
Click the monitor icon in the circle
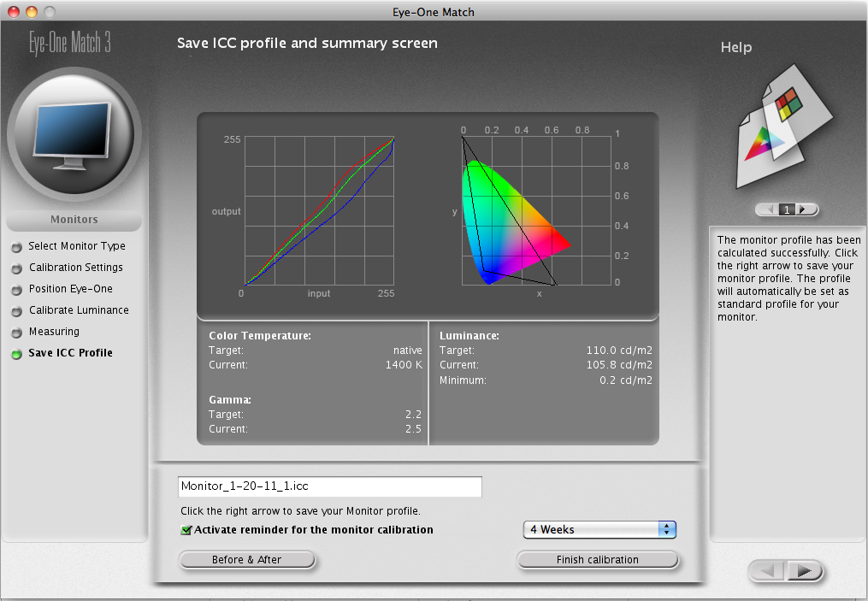tap(74, 135)
